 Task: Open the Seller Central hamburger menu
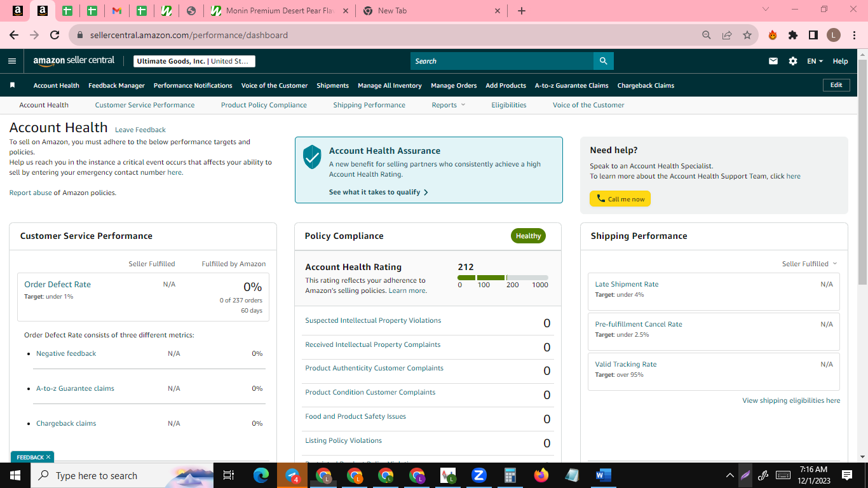tap(12, 61)
